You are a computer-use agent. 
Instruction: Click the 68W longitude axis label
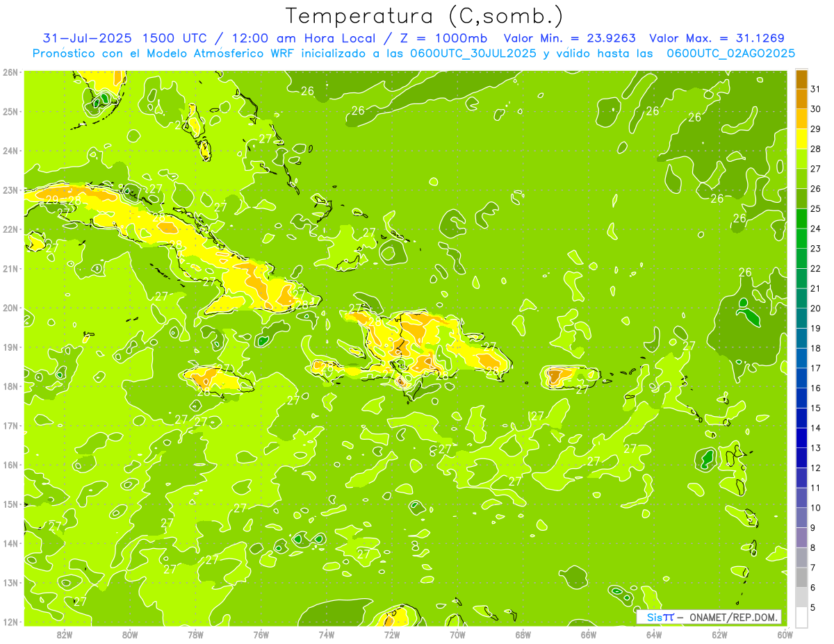[523, 634]
